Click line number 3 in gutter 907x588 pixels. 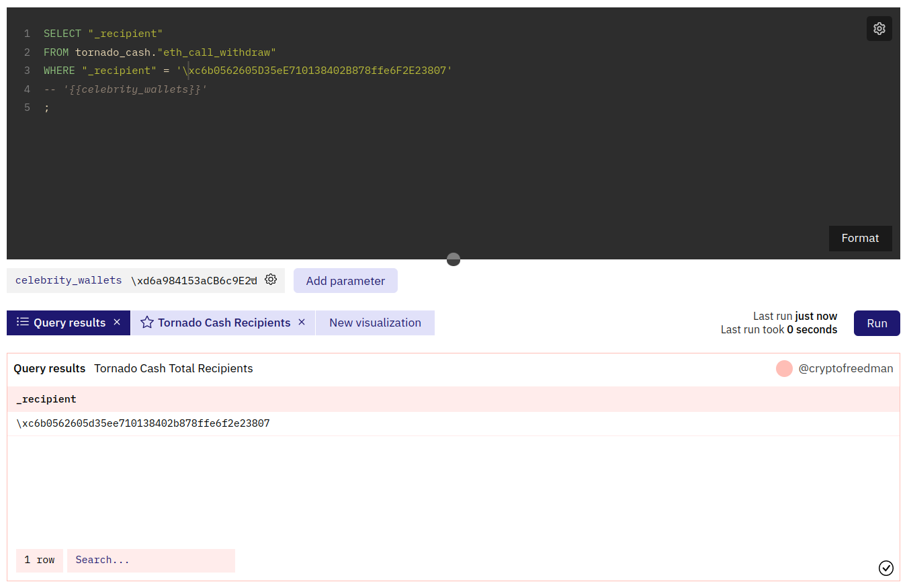point(27,70)
